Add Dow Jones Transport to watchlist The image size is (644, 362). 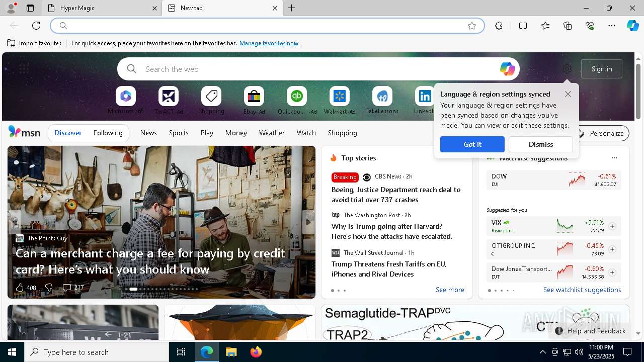pyautogui.click(x=612, y=273)
